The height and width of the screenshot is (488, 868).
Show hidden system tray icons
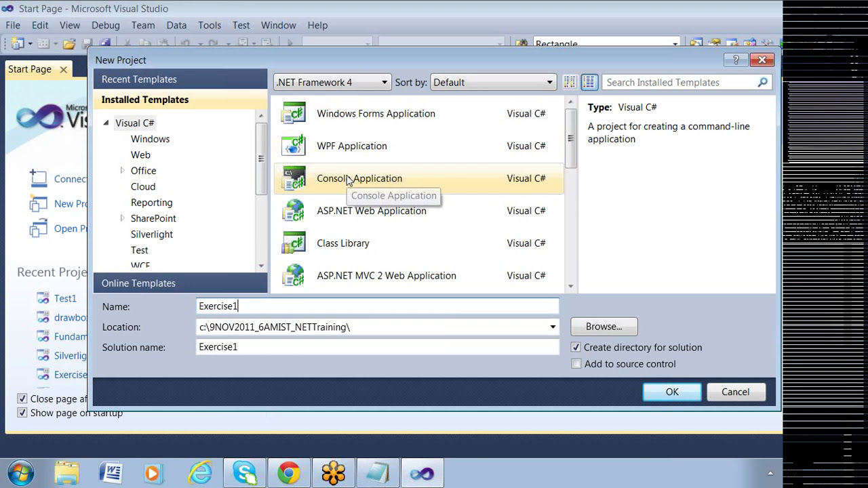click(x=770, y=473)
